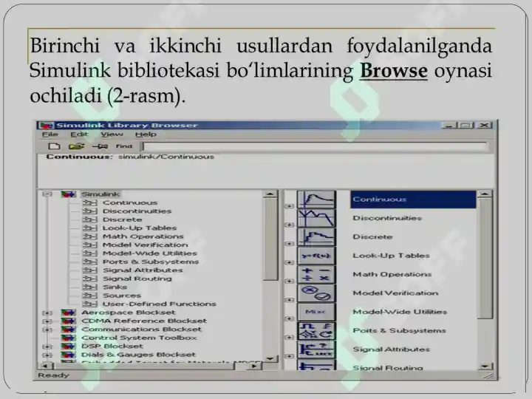Select Ports & Subsystems in the tree

pos(151,262)
